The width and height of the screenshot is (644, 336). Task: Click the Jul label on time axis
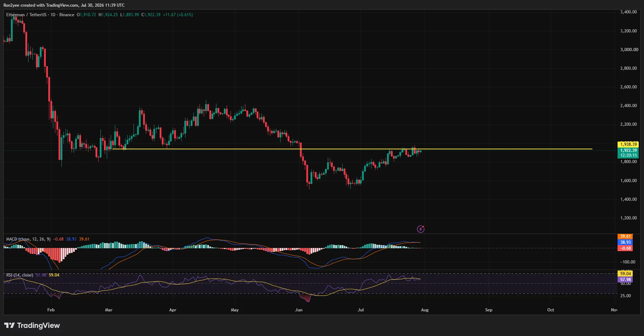tap(361, 310)
